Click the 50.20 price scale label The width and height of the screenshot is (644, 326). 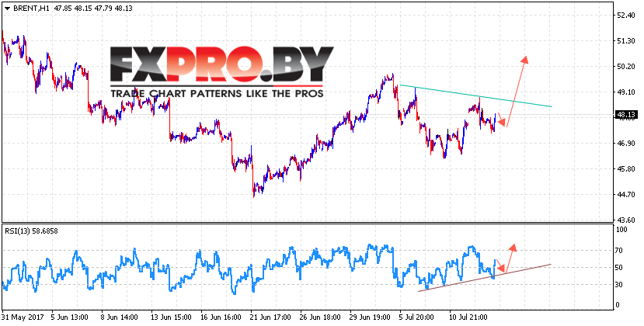(625, 66)
